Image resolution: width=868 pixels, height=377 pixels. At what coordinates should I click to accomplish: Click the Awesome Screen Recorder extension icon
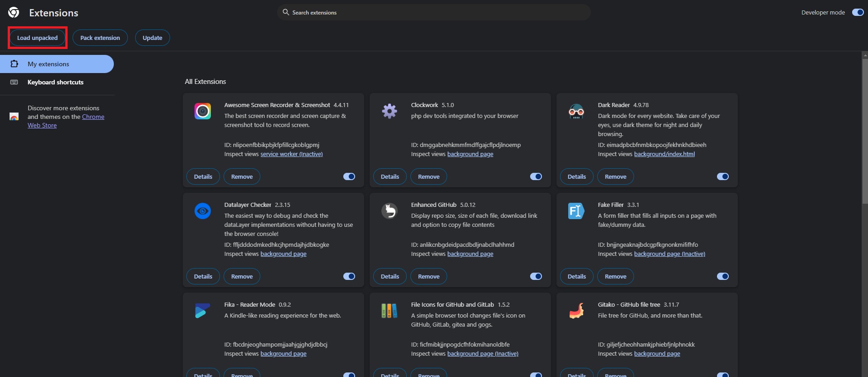click(203, 111)
